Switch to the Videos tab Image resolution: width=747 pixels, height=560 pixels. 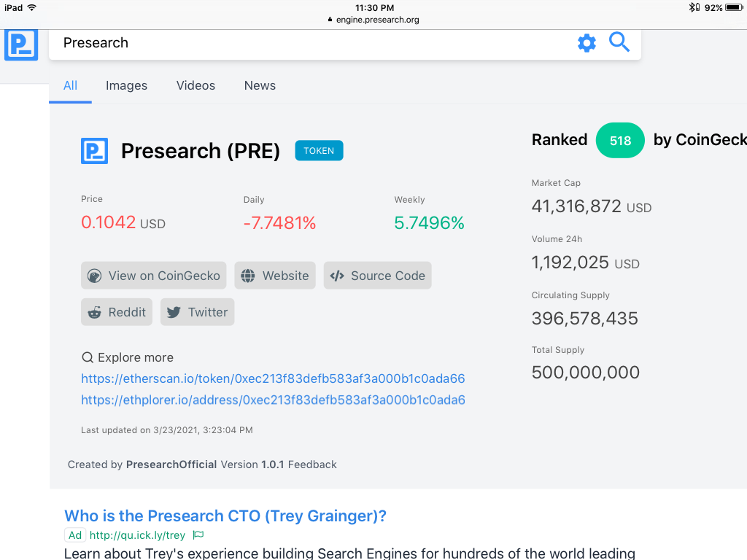(x=196, y=86)
